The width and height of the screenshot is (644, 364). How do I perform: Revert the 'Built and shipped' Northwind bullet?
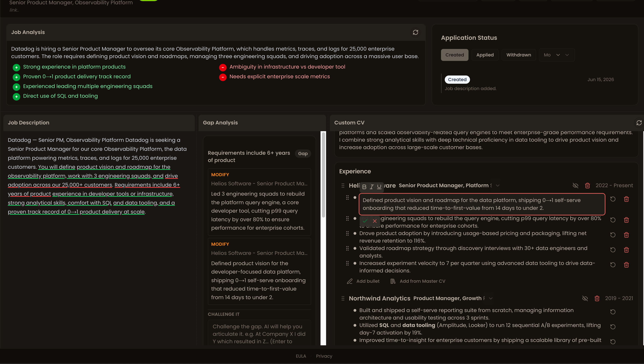pos(613,312)
